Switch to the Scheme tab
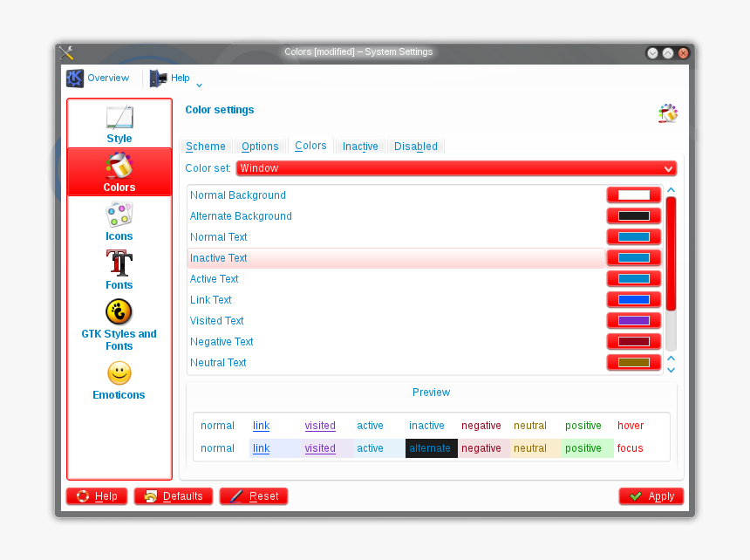This screenshot has height=560, width=750. [x=206, y=147]
